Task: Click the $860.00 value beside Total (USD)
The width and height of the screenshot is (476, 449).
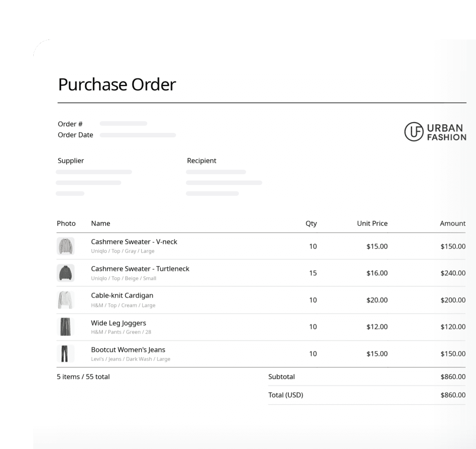Action: (453, 395)
